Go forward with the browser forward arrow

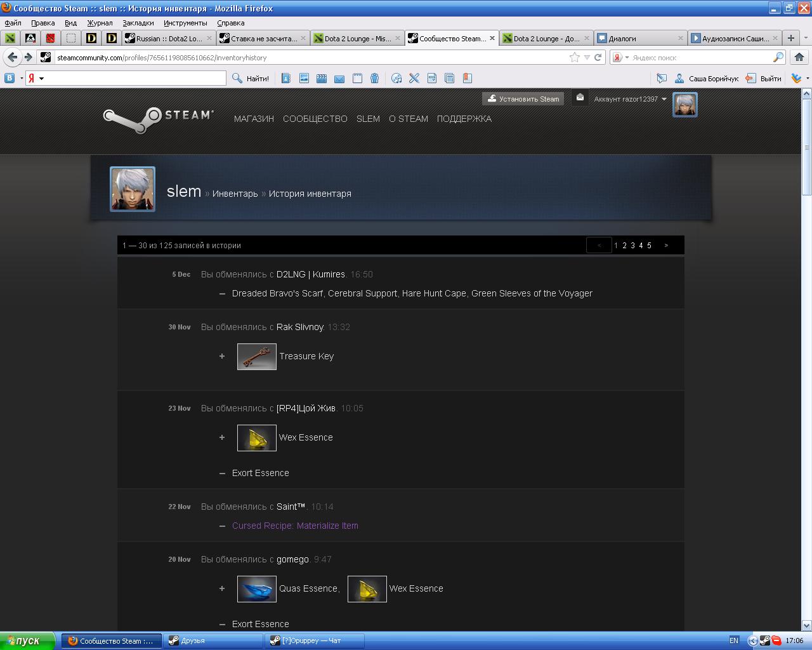[28, 57]
